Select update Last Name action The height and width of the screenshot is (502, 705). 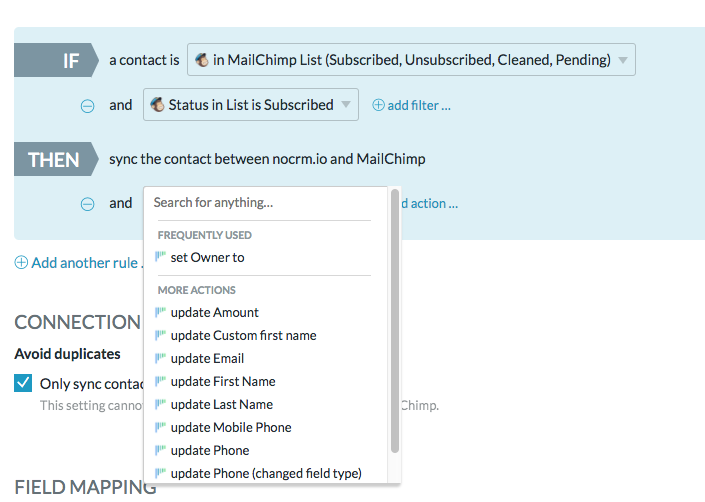click(x=222, y=404)
